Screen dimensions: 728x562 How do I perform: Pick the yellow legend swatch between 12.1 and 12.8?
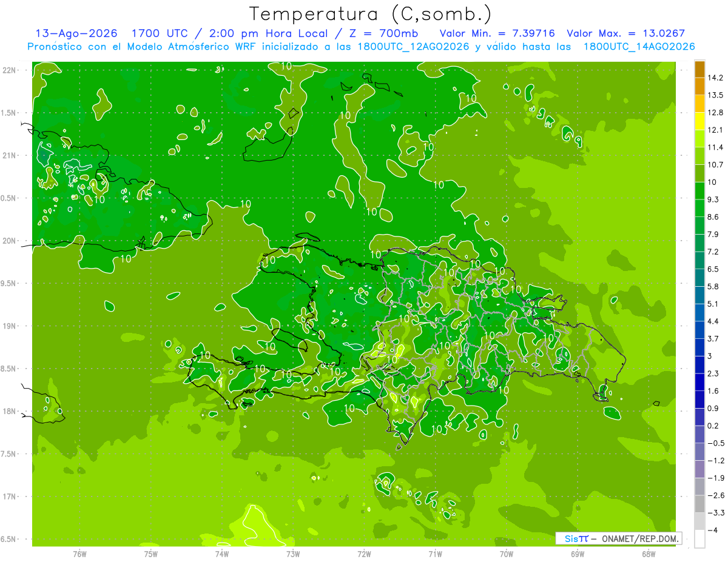point(699,121)
